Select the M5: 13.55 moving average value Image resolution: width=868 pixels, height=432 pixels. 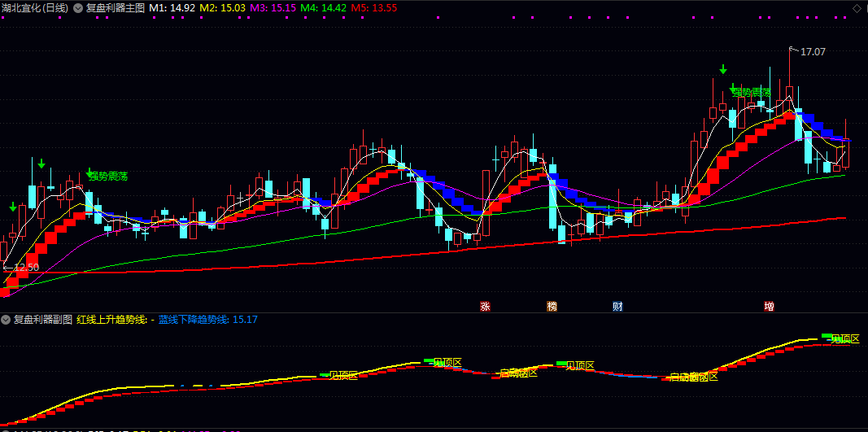tap(374, 8)
